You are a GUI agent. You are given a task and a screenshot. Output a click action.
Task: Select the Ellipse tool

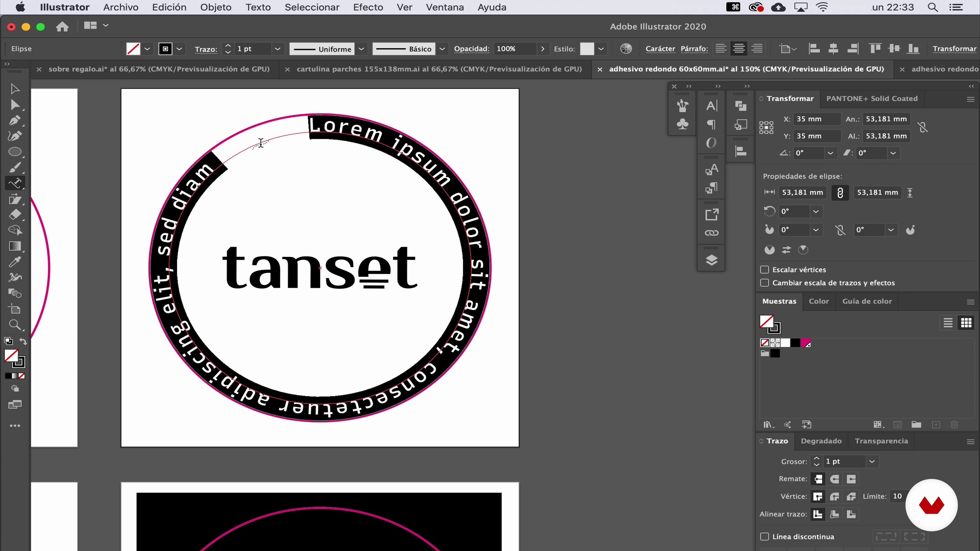[15, 152]
